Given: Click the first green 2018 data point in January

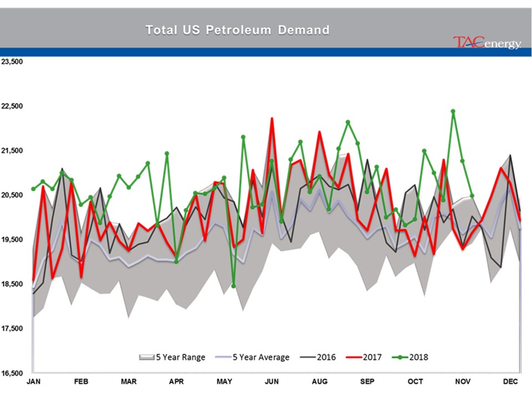Looking at the screenshot, I should click(x=33, y=189).
